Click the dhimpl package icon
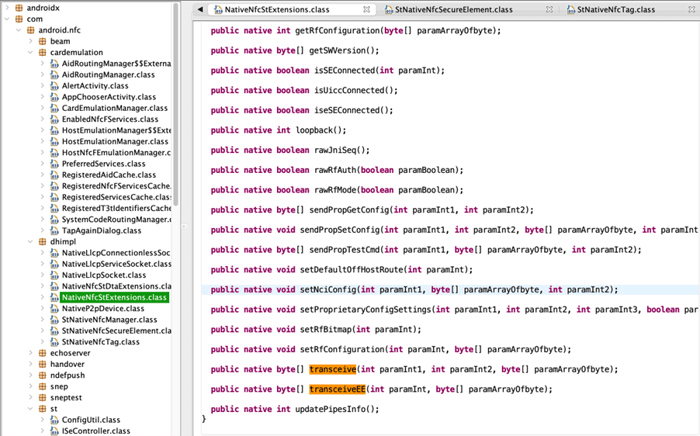The height and width of the screenshot is (436, 700). click(42, 241)
